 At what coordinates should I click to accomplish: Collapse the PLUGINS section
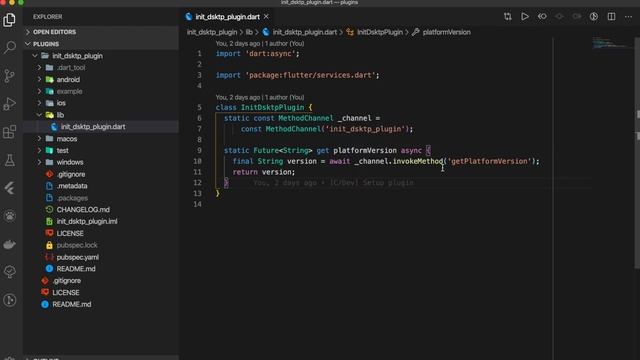(100, 44)
